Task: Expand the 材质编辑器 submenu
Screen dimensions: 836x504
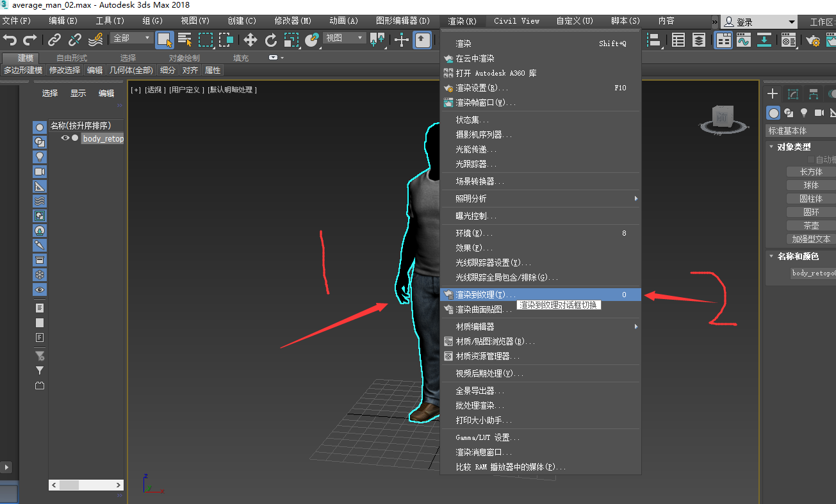Action: (x=541, y=327)
